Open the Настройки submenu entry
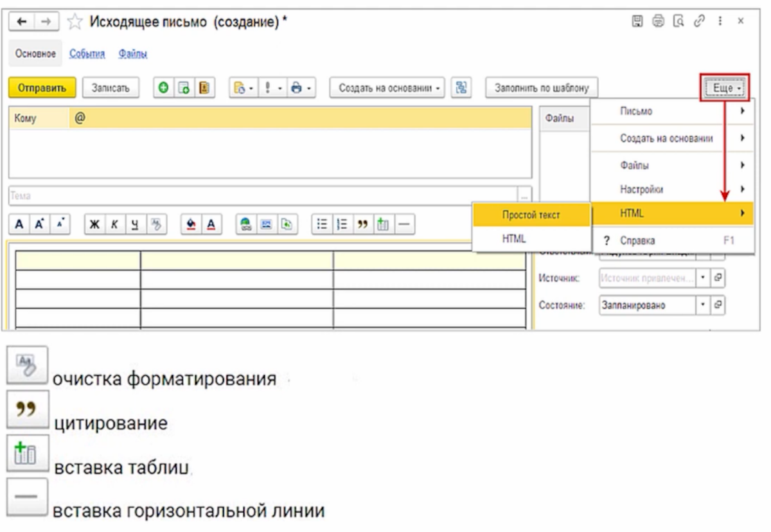This screenshot has width=771, height=532. [671, 190]
